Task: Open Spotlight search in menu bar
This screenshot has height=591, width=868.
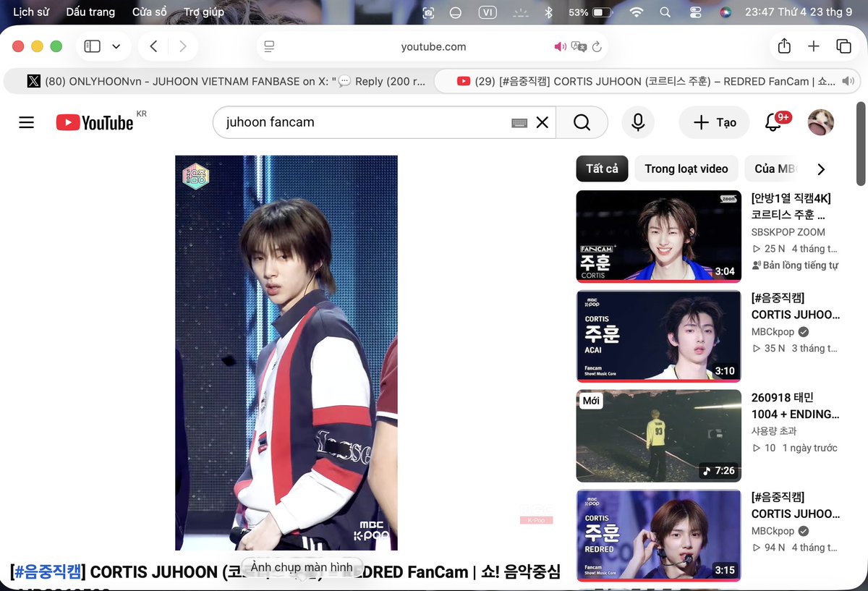Action: click(x=665, y=12)
